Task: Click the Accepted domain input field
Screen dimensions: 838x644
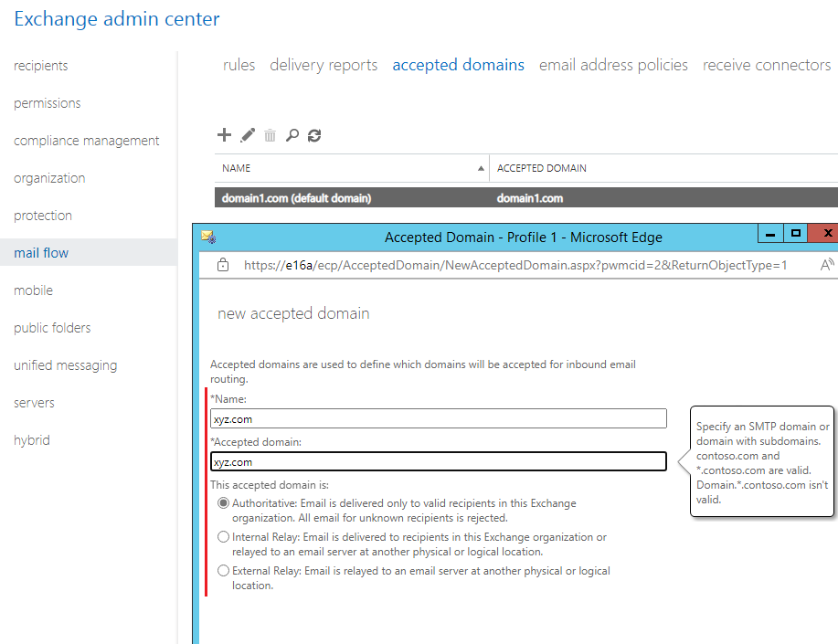Action: [x=439, y=461]
